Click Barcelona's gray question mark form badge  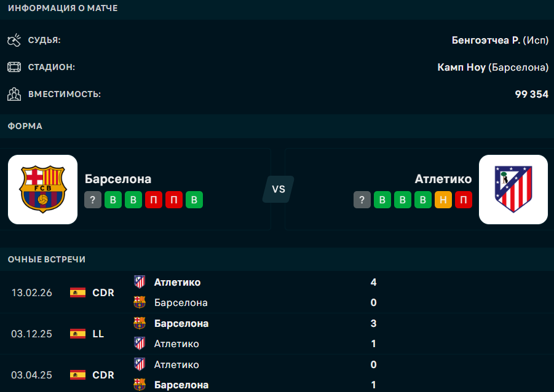click(x=93, y=200)
